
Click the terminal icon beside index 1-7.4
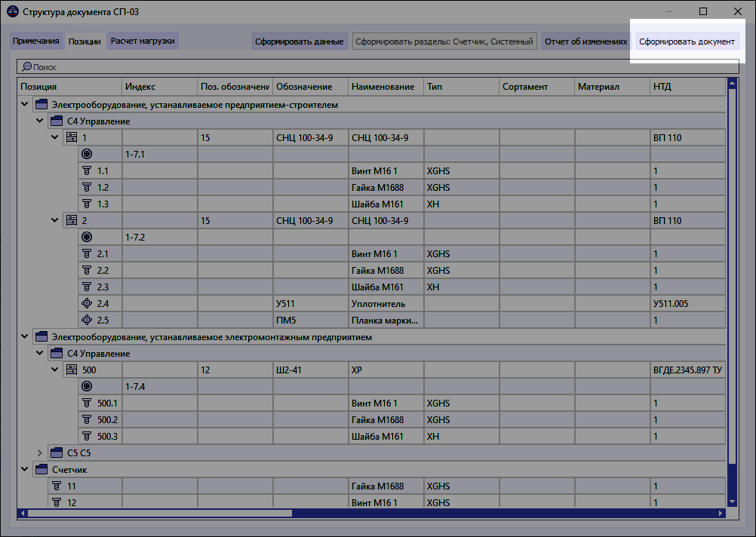(86, 386)
